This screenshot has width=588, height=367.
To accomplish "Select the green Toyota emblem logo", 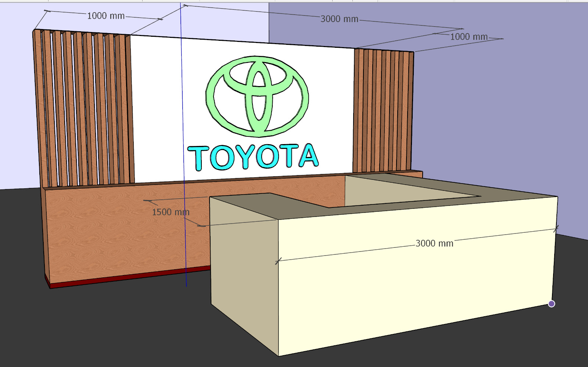I will click(x=257, y=96).
